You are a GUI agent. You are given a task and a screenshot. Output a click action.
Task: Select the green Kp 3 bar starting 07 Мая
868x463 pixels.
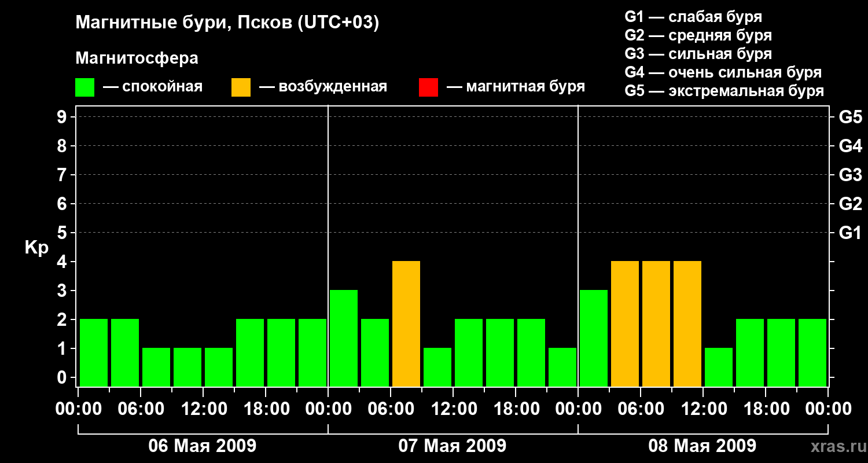[x=344, y=338]
